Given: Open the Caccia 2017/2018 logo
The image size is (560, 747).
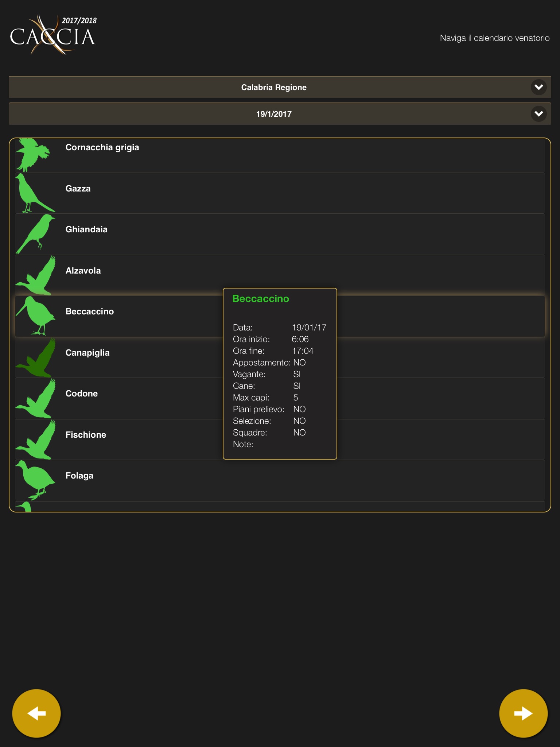Looking at the screenshot, I should 53,35.
